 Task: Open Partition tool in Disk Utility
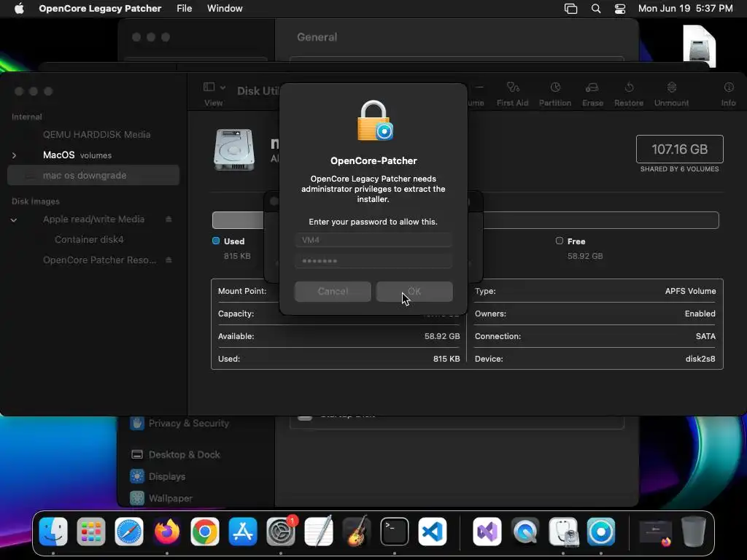pos(555,94)
